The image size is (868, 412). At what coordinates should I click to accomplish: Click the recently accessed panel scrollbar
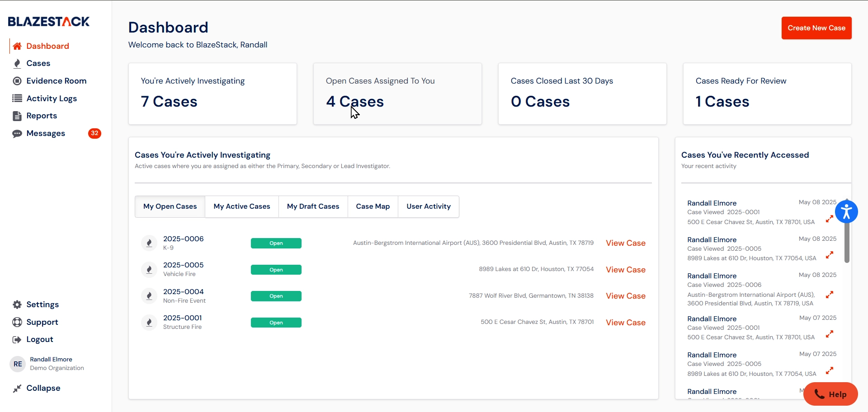(x=847, y=231)
